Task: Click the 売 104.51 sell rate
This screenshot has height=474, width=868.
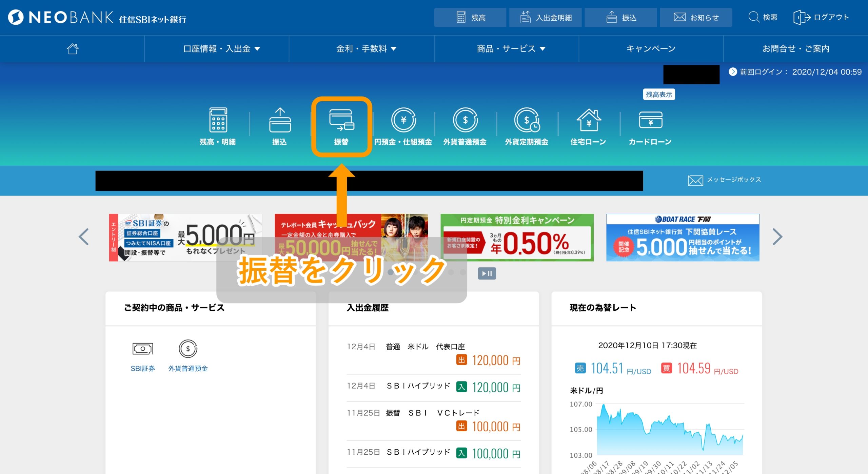Action: tap(613, 369)
